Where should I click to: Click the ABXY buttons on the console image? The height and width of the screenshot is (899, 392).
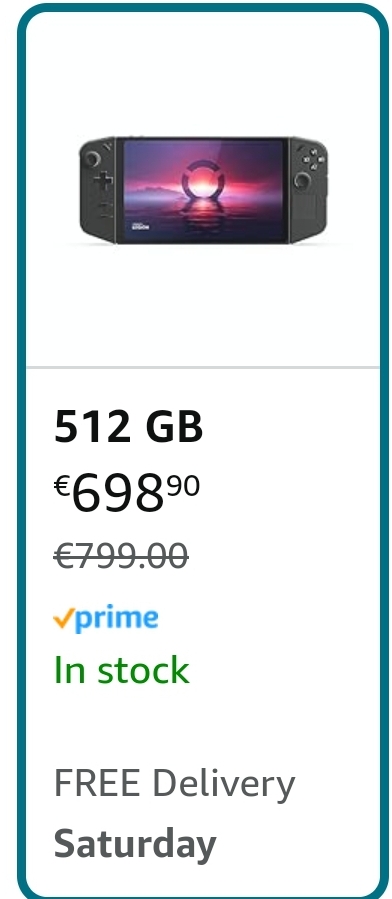(x=313, y=159)
